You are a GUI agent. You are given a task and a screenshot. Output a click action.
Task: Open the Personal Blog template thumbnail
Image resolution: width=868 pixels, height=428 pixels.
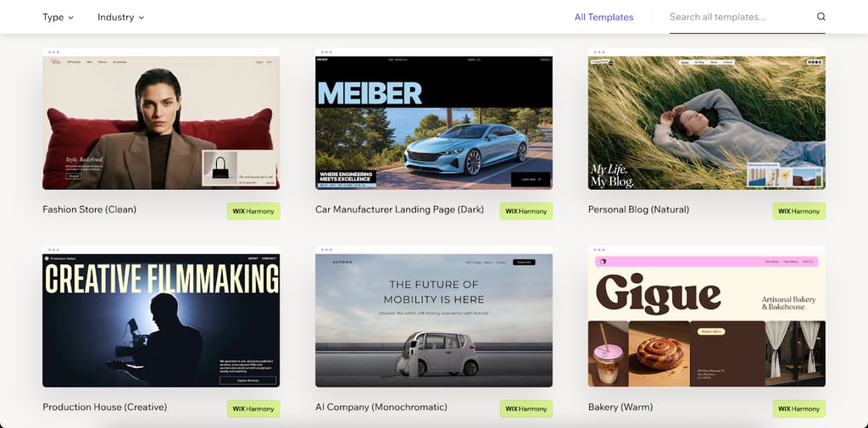tap(706, 119)
